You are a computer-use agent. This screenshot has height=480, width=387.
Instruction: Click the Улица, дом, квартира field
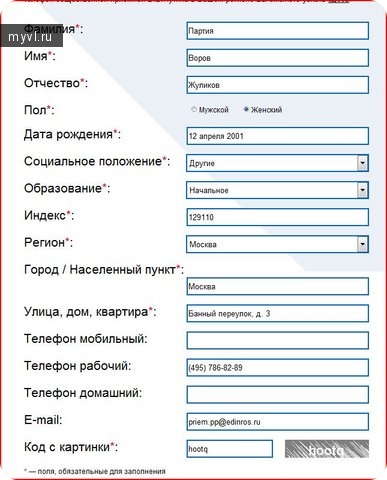277,313
